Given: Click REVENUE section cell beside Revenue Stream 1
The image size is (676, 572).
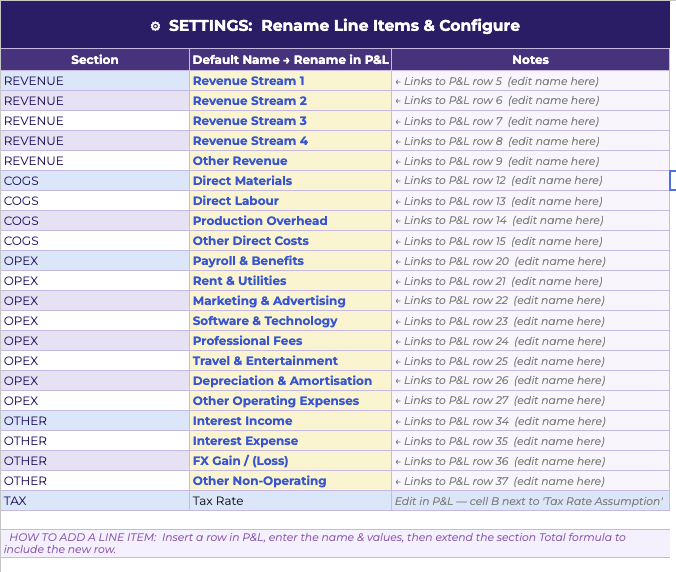Looking at the screenshot, I should 95,81.
